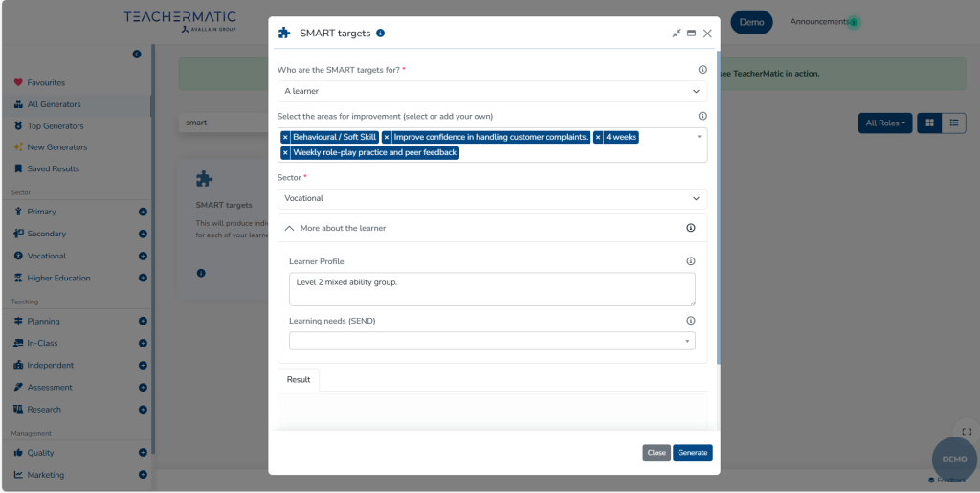The width and height of the screenshot is (980, 493).
Task: Open the 'A learner' dropdown
Action: [493, 91]
